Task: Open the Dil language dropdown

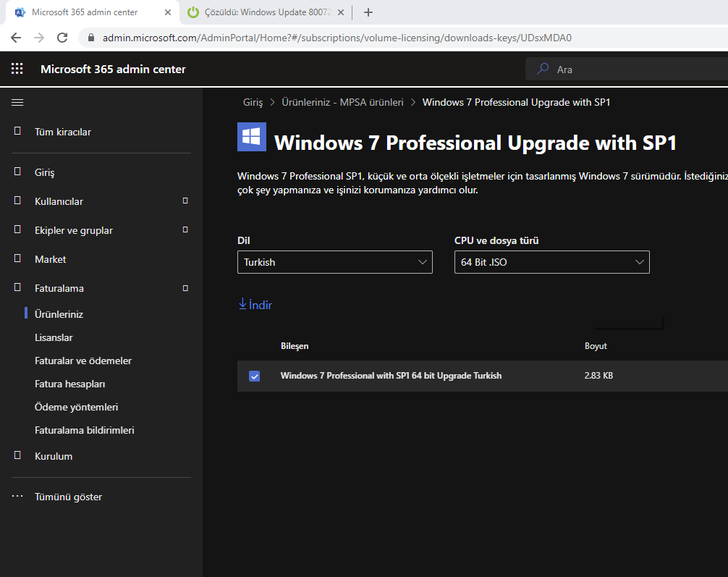Action: [x=335, y=262]
